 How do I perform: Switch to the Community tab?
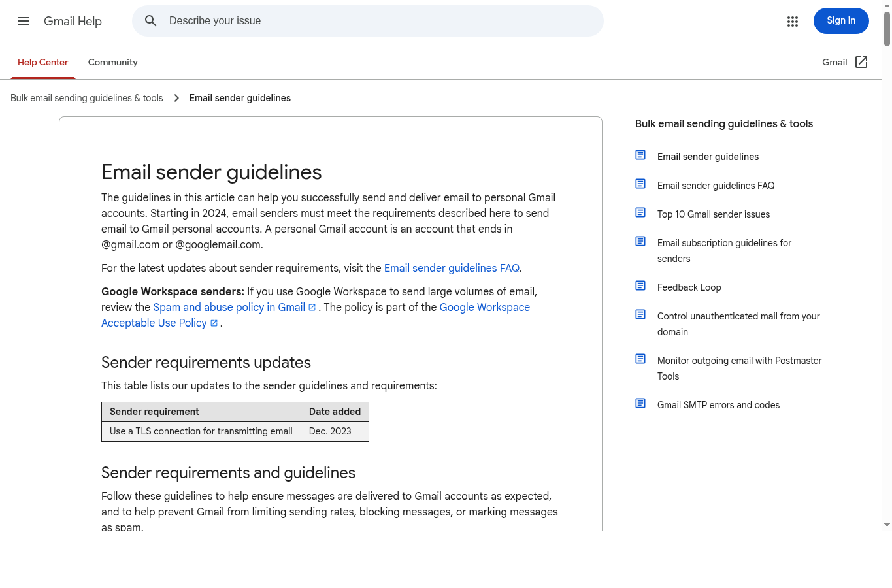pos(113,62)
